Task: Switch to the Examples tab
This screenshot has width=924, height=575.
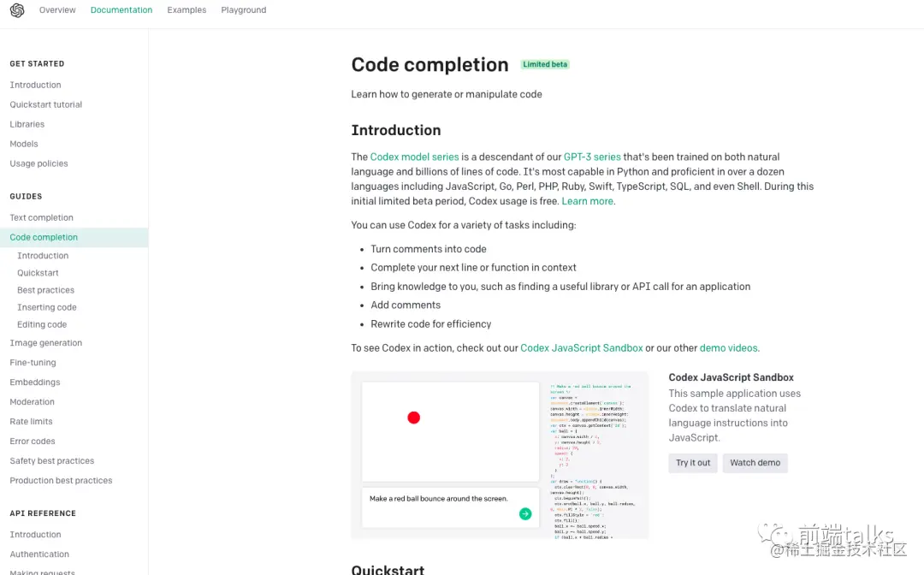Action: (187, 10)
